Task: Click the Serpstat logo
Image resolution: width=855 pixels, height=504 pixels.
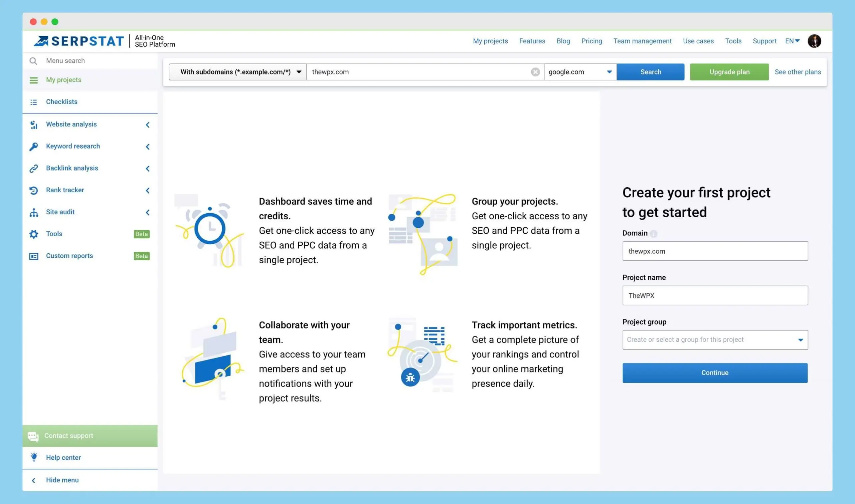Action: (78, 41)
